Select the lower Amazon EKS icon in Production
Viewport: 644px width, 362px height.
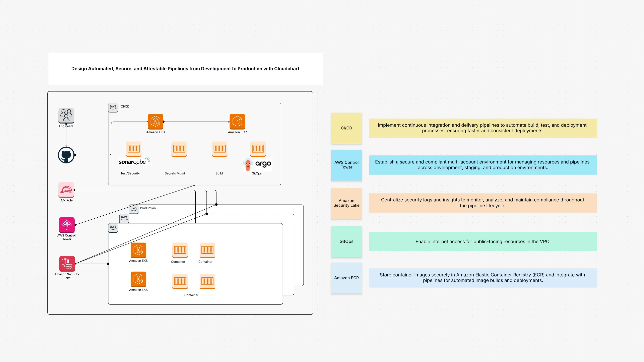coord(138,279)
